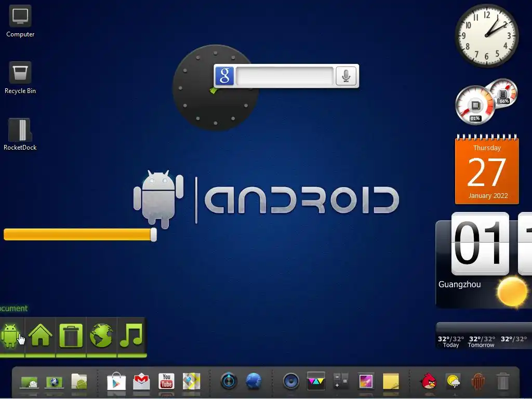Launch Angry Birds from the dock
This screenshot has height=399, width=532.
pyautogui.click(x=429, y=381)
